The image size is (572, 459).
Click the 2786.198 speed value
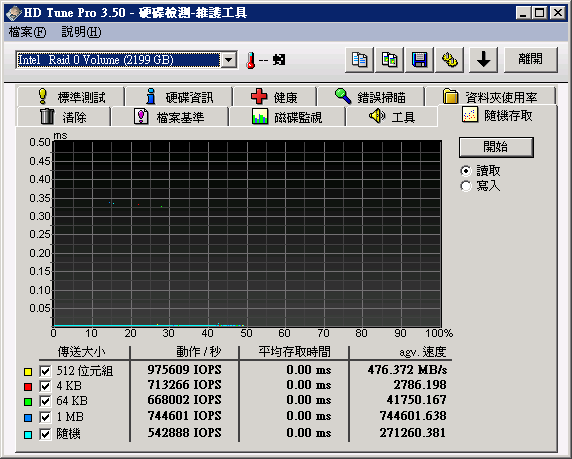[x=420, y=385]
